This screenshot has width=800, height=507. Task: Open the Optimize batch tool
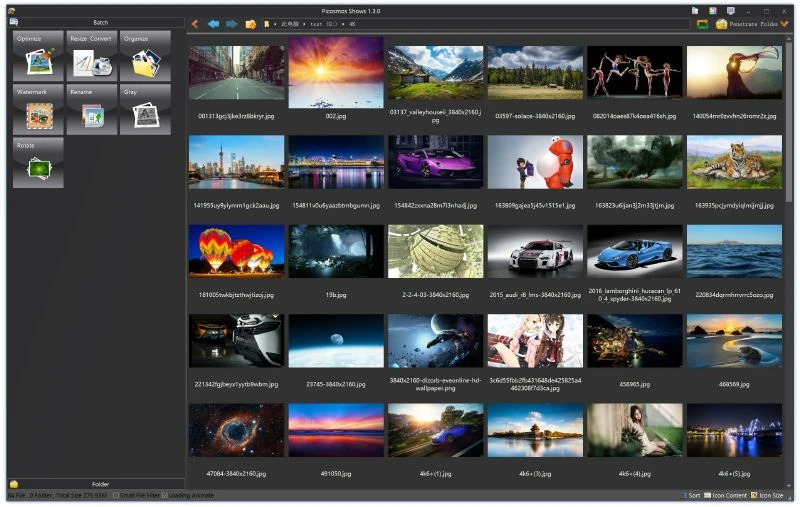38,56
